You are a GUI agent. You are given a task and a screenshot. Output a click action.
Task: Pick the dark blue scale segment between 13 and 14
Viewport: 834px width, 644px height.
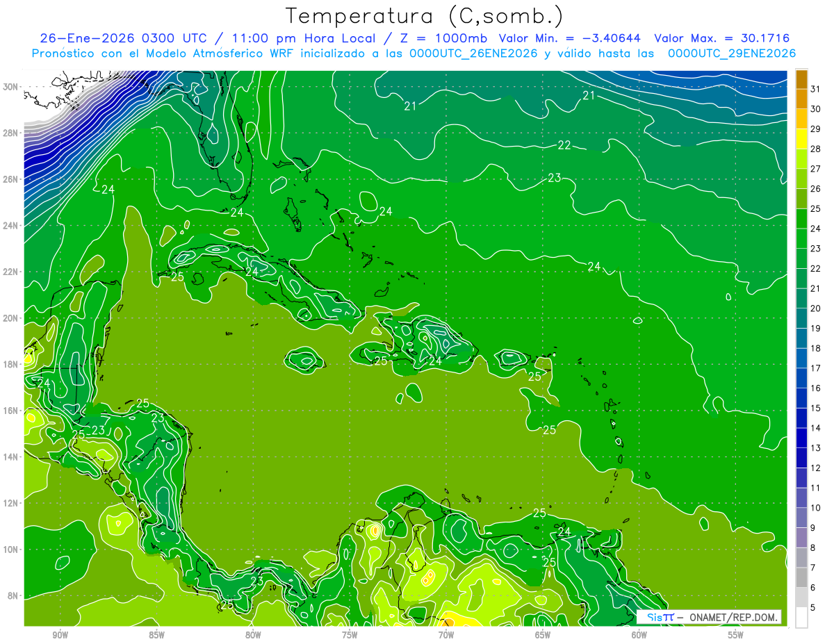pos(801,438)
